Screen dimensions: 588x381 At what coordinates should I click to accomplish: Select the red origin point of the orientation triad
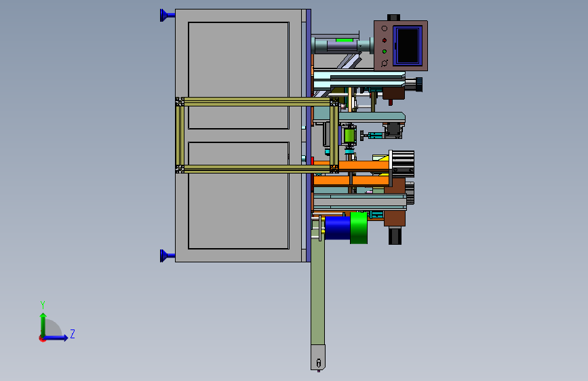coord(42,339)
